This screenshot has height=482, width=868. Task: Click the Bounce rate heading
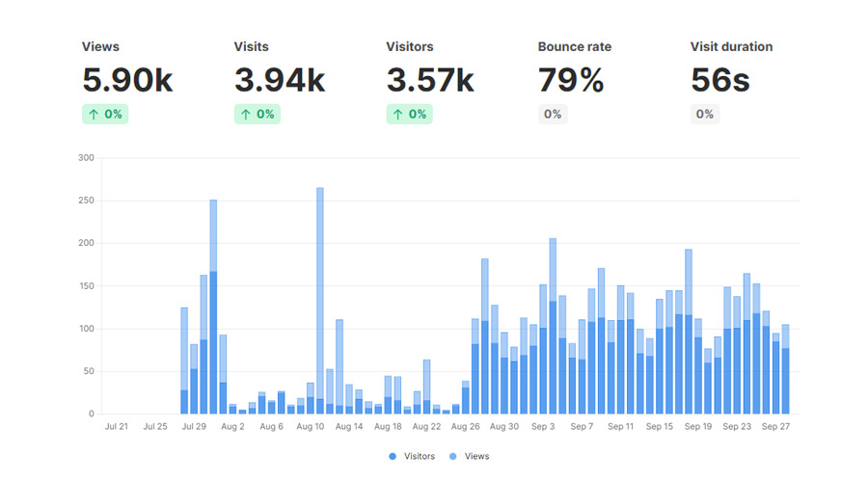[x=574, y=46]
